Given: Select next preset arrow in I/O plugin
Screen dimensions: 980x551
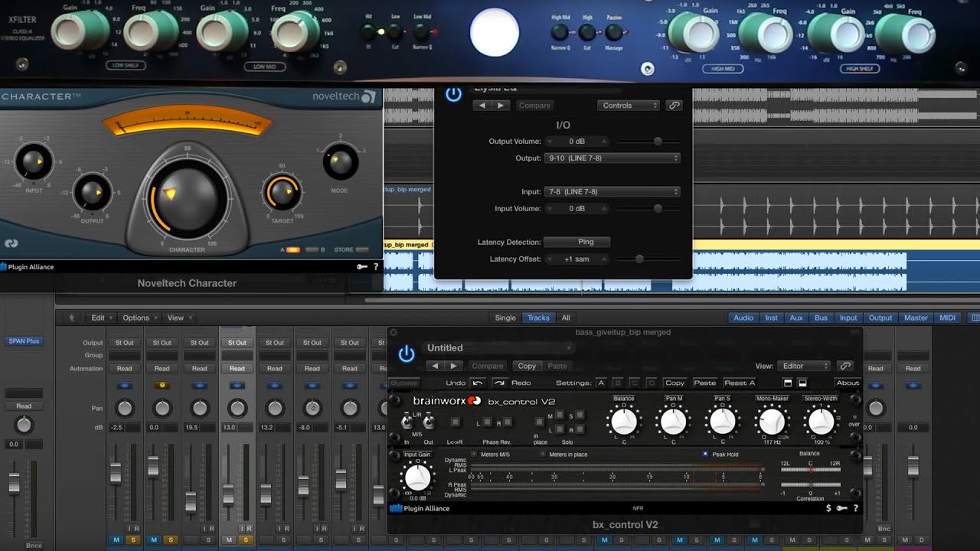Looking at the screenshot, I should (x=501, y=106).
